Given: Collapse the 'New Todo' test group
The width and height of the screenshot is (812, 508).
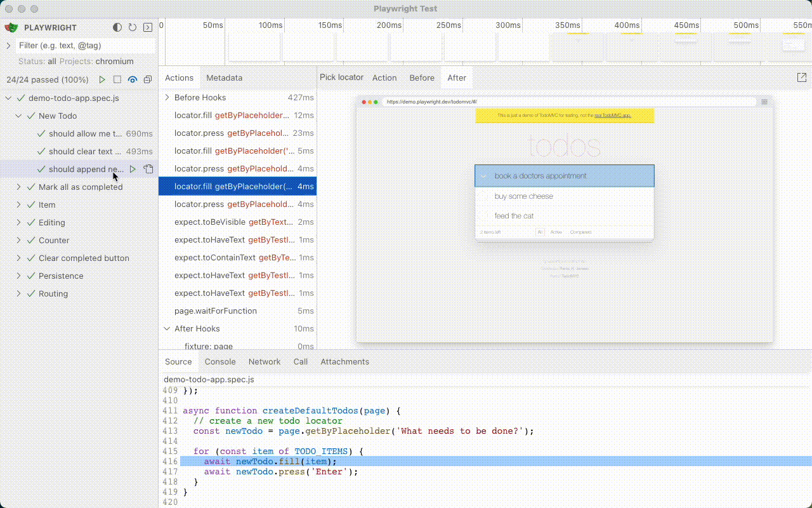Looking at the screenshot, I should (19, 116).
